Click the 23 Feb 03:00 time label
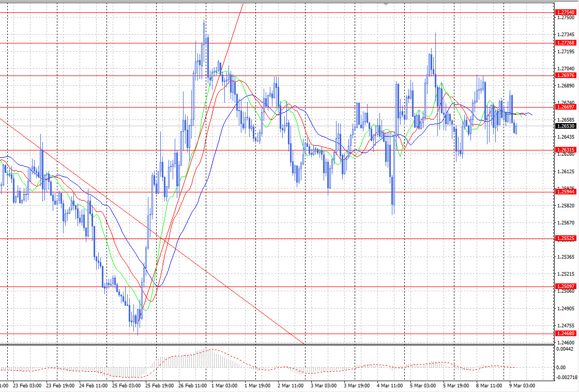579x392 pixels. pyautogui.click(x=27, y=386)
